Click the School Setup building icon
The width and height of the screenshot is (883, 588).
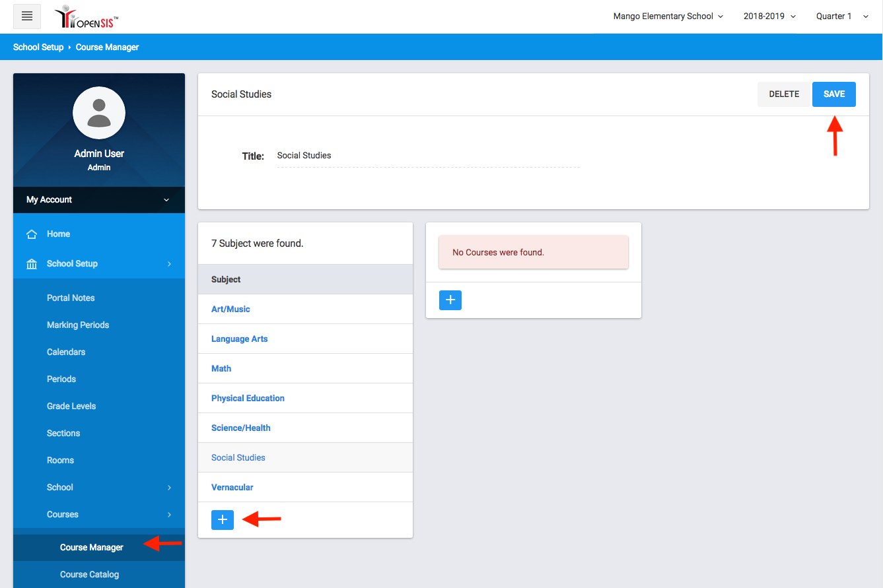pos(31,264)
